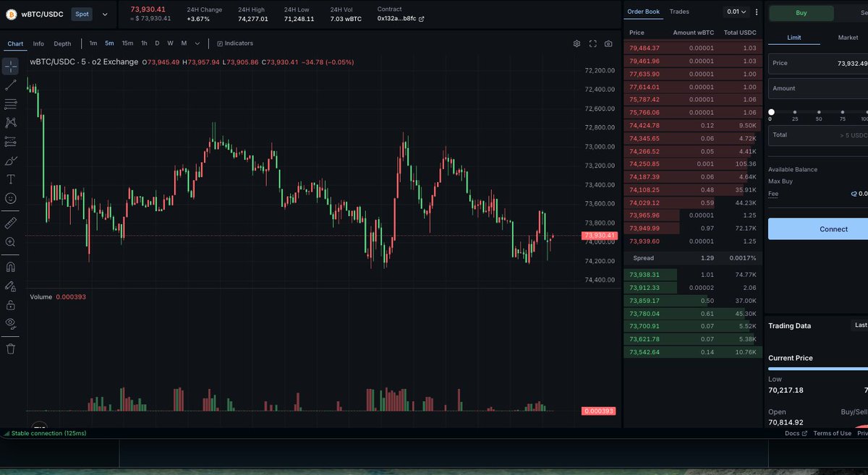Enter fullscreen chart mode
The width and height of the screenshot is (868, 475).
[x=593, y=43]
